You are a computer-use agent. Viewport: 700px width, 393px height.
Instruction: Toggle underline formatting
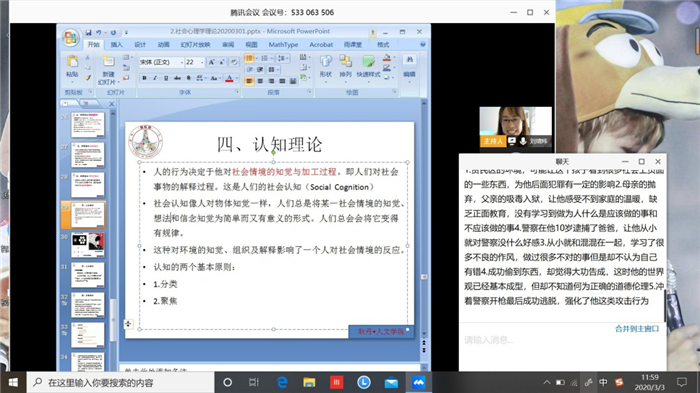[x=166, y=78]
